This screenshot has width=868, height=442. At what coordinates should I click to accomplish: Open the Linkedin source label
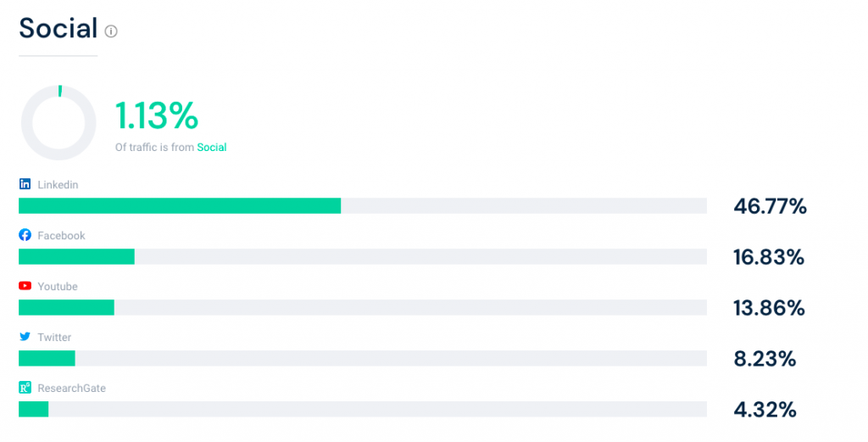click(x=58, y=184)
